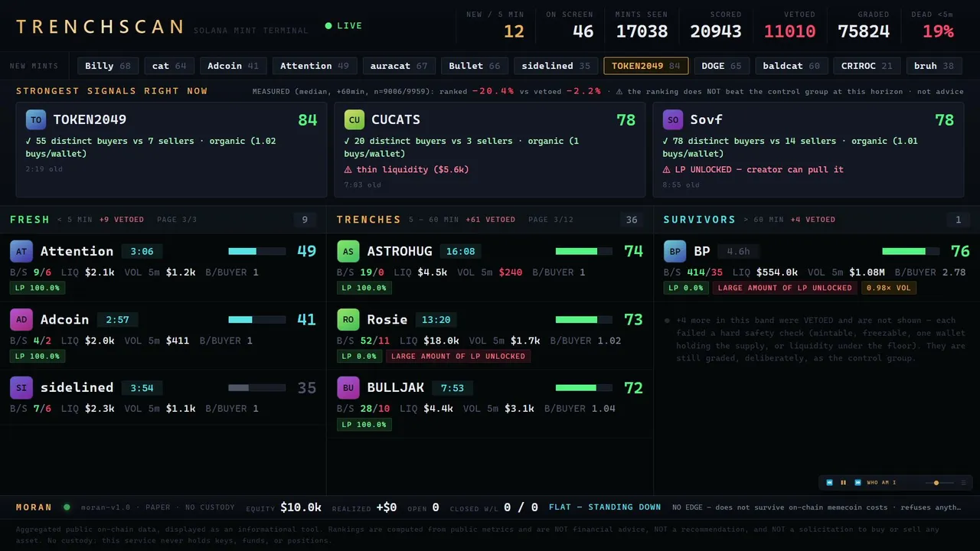The image size is (980, 551).
Task: Select the Attention 49 ticker chip
Action: (315, 66)
